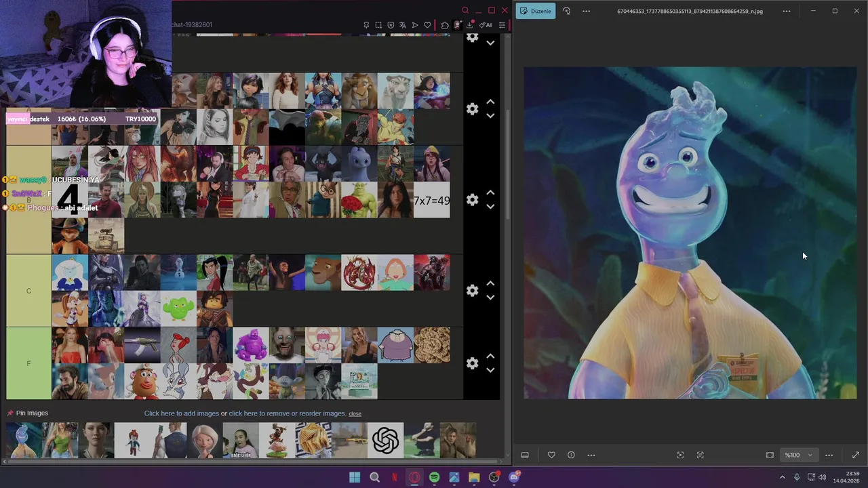Image resolution: width=868 pixels, height=488 pixels.
Task: Open the ellipsis menu beside the filename
Action: (x=787, y=11)
